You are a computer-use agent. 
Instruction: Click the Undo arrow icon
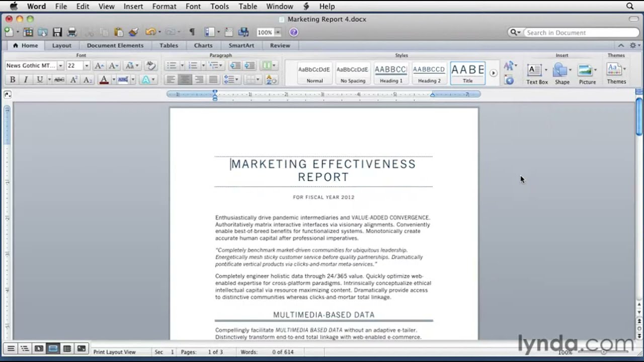click(150, 32)
